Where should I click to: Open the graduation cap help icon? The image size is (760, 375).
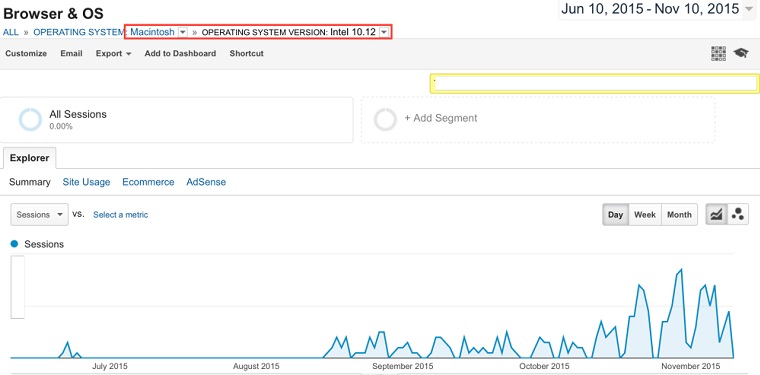[741, 53]
